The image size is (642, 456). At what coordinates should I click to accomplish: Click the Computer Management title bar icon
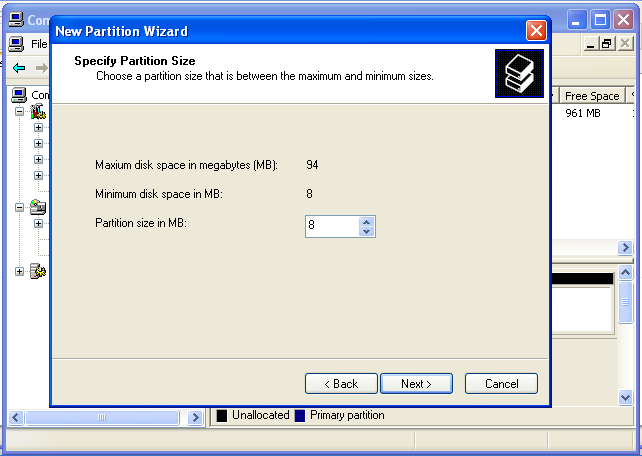click(16, 19)
